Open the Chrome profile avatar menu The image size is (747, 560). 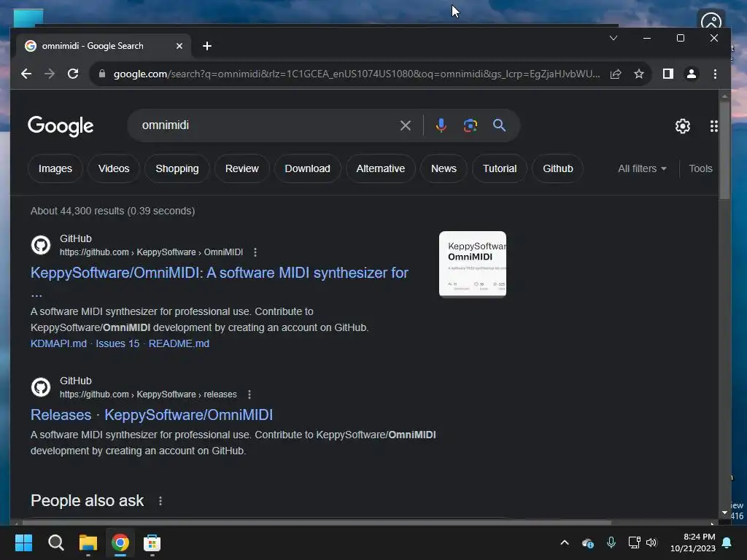click(692, 74)
